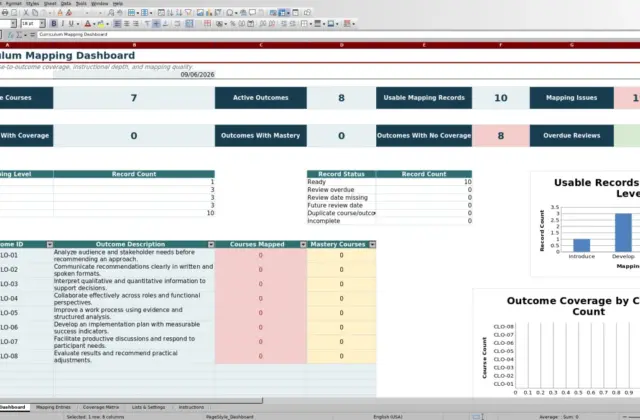Switch to the Mapping Entries sheet tab
640x420 pixels.
[53, 407]
